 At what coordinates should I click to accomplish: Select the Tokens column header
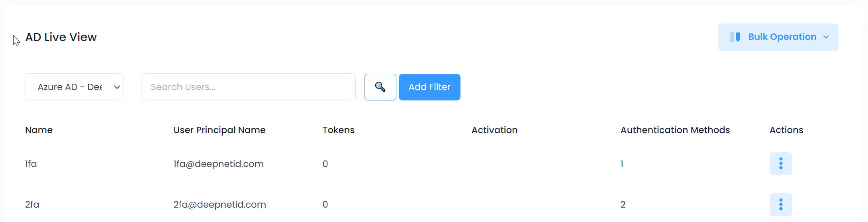pyautogui.click(x=338, y=130)
